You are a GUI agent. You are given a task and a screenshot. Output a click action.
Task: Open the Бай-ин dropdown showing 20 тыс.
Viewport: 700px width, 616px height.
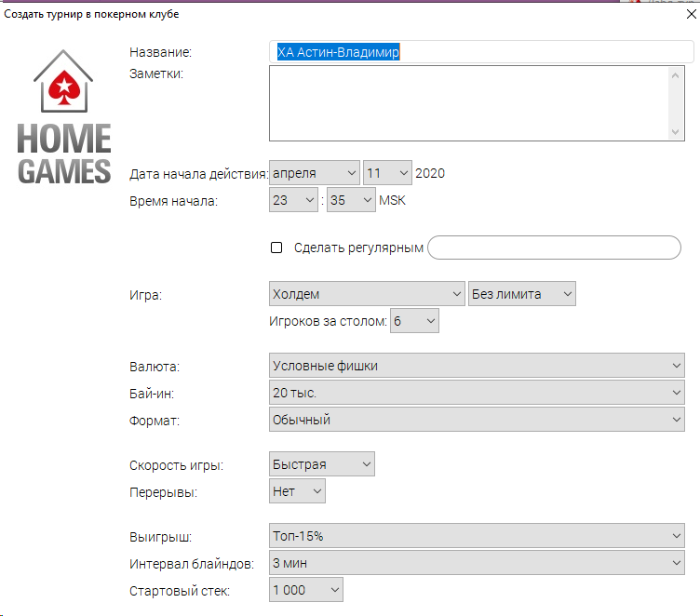tap(477, 393)
